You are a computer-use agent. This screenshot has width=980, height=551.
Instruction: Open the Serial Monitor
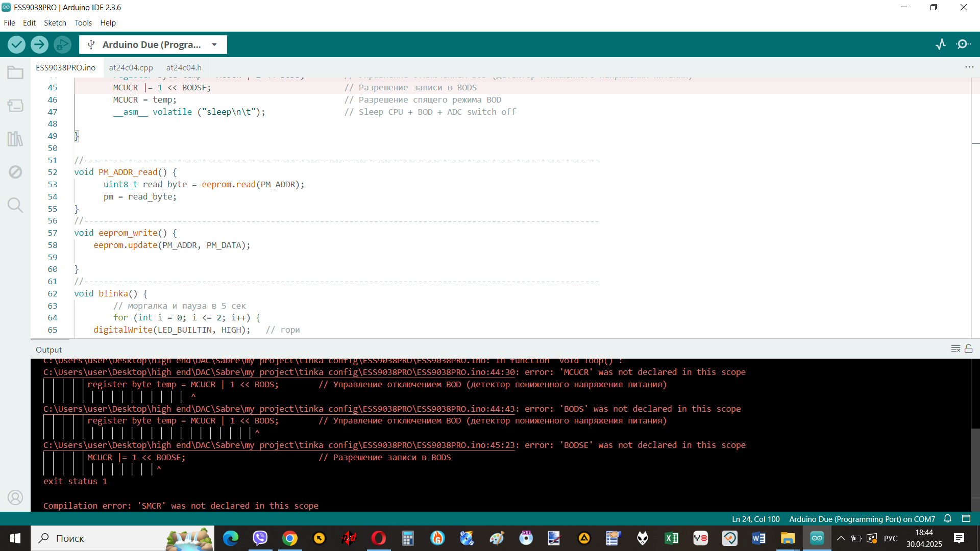pos(963,44)
